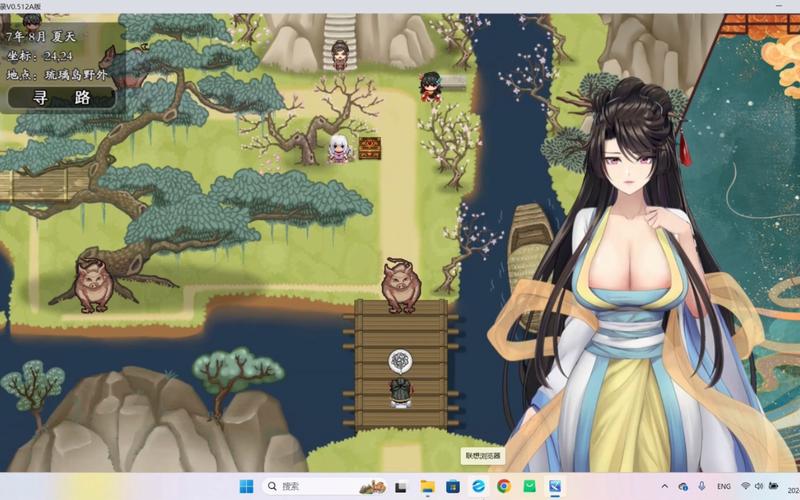
Task: Click the volume speaker tray icon
Action: point(759,486)
